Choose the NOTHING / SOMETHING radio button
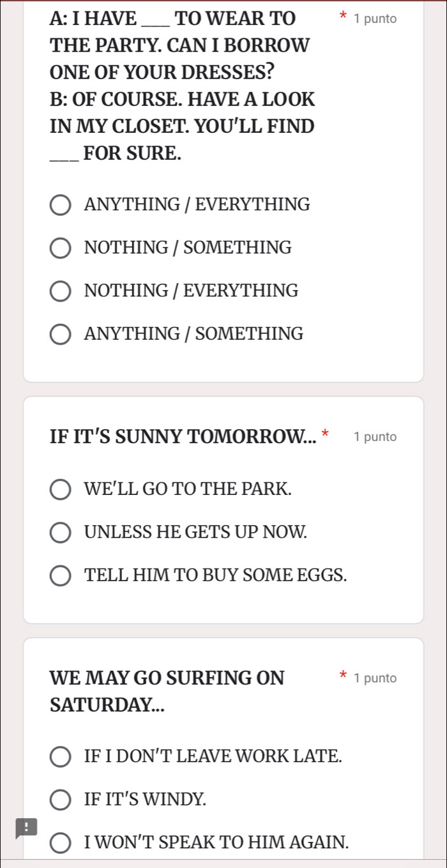The image size is (447, 868). [x=61, y=248]
